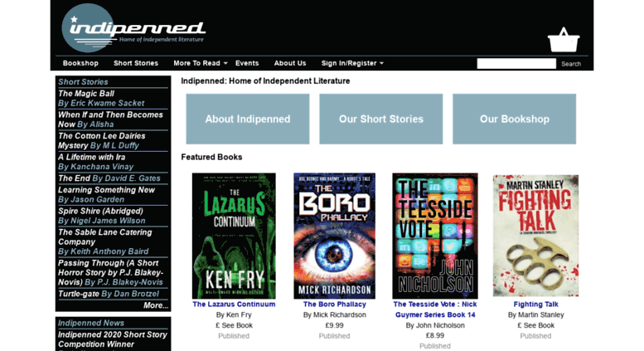Click the £8.99 price text

[x=435, y=336]
